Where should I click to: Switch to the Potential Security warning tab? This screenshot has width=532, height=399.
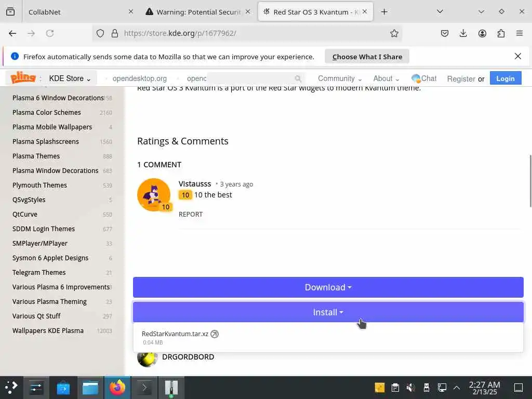(198, 12)
